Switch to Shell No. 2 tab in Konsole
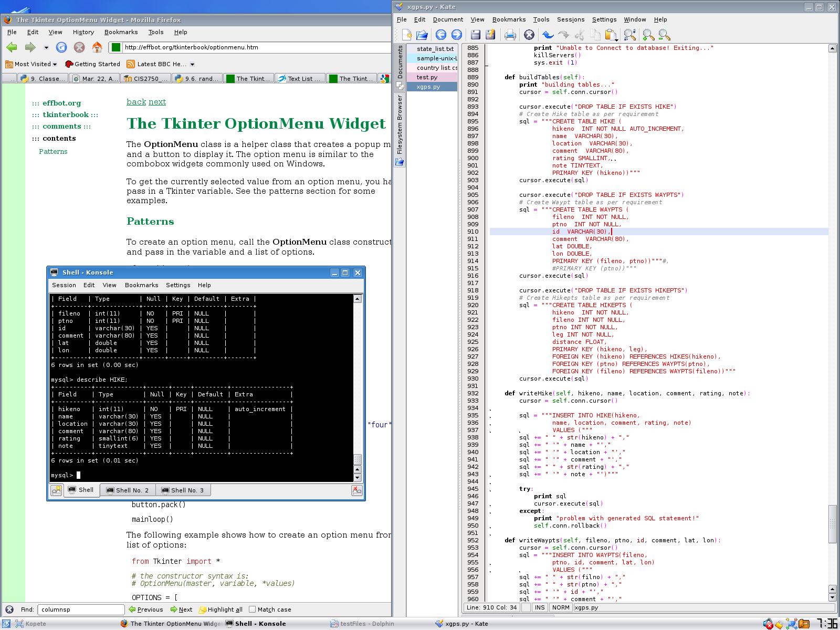Viewport: 840px width, 630px height. tap(129, 490)
